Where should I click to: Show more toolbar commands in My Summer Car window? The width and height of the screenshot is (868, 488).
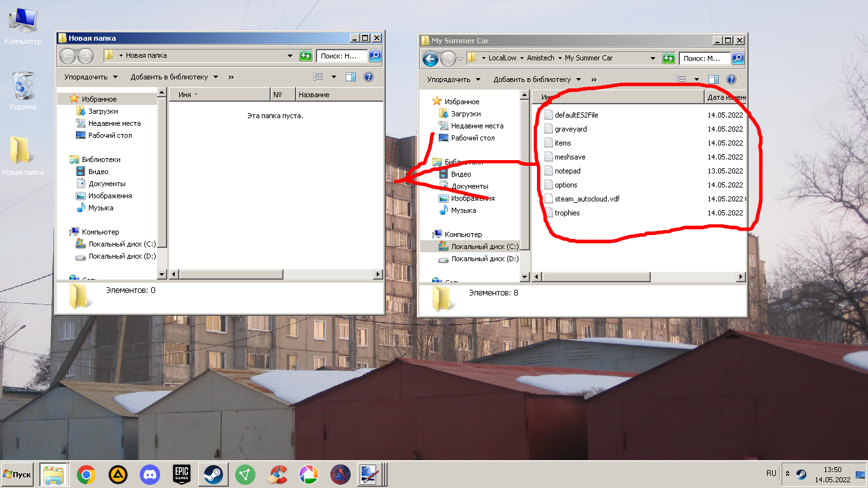[x=593, y=79]
